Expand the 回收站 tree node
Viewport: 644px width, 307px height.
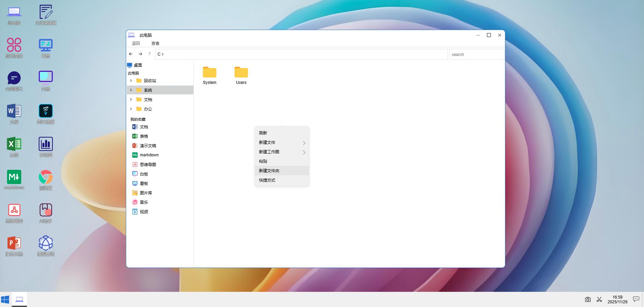[x=131, y=81]
